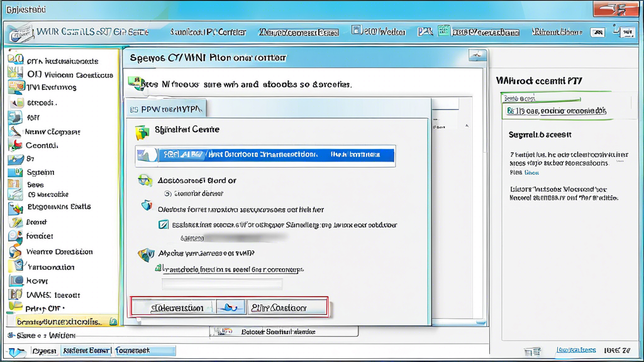Select the dialog tab above the folder icon

[x=167, y=109]
